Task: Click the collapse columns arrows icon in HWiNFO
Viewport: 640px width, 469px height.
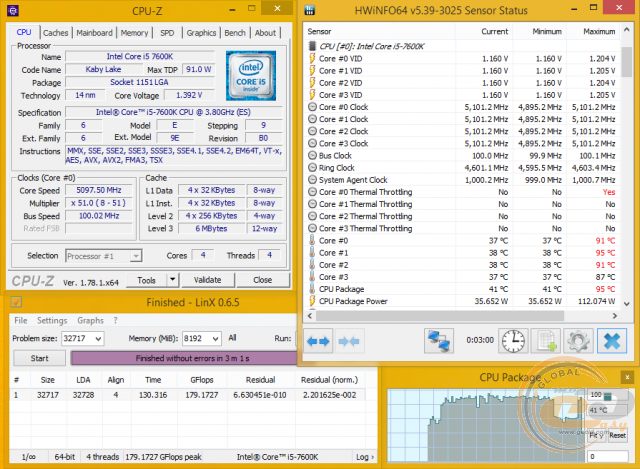Action: pyautogui.click(x=349, y=341)
